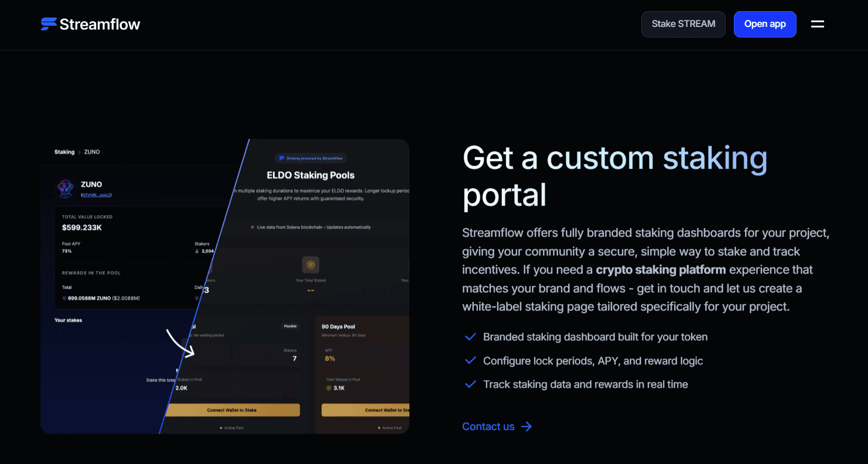Click the 90 Days Pool title
This screenshot has height=464, width=868.
339,326
